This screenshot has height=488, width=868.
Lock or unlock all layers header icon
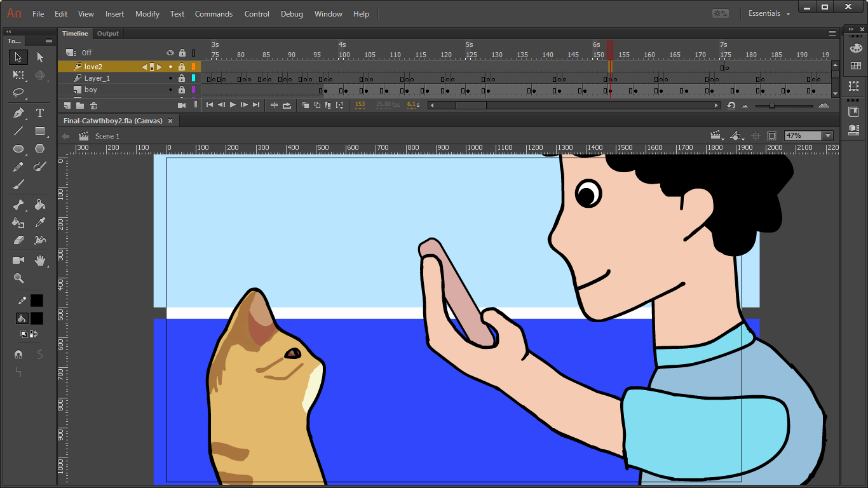pos(182,53)
